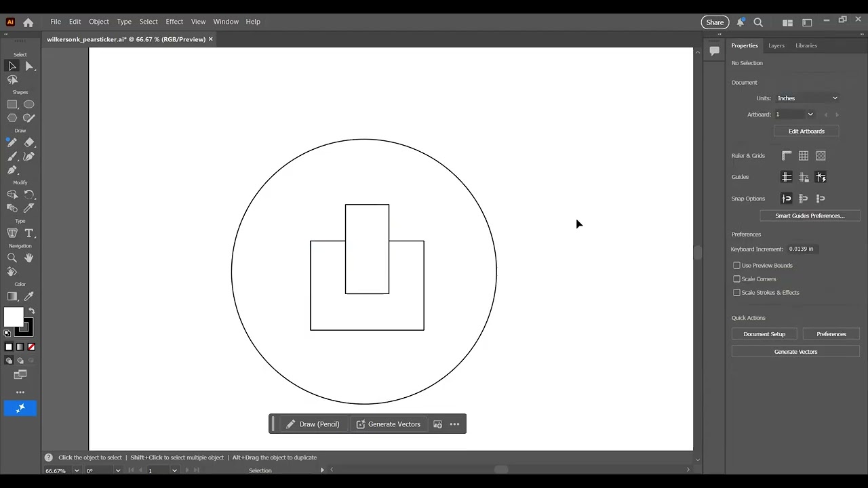Open Smart Guides Preferences
868x488 pixels.
point(810,216)
